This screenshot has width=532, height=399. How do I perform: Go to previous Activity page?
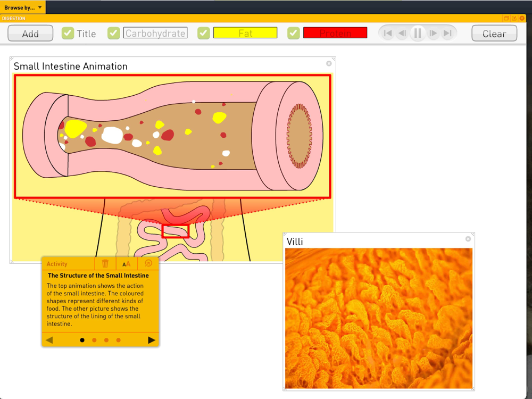click(49, 340)
